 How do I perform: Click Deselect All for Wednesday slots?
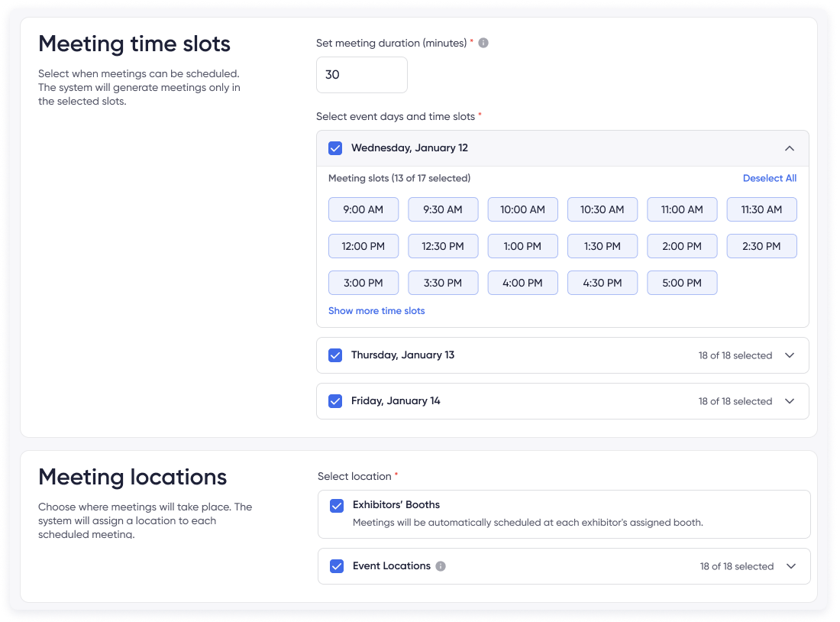point(770,178)
